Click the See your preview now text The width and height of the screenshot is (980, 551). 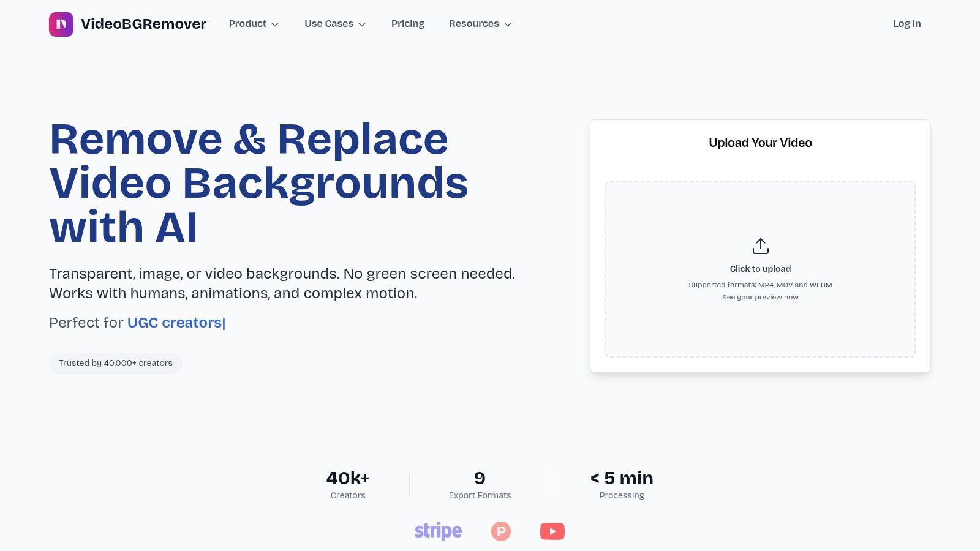(759, 297)
